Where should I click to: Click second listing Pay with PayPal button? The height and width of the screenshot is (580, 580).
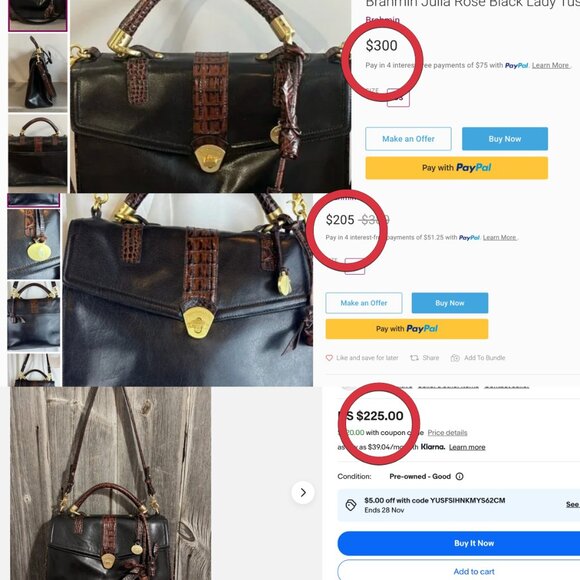pyautogui.click(x=407, y=329)
